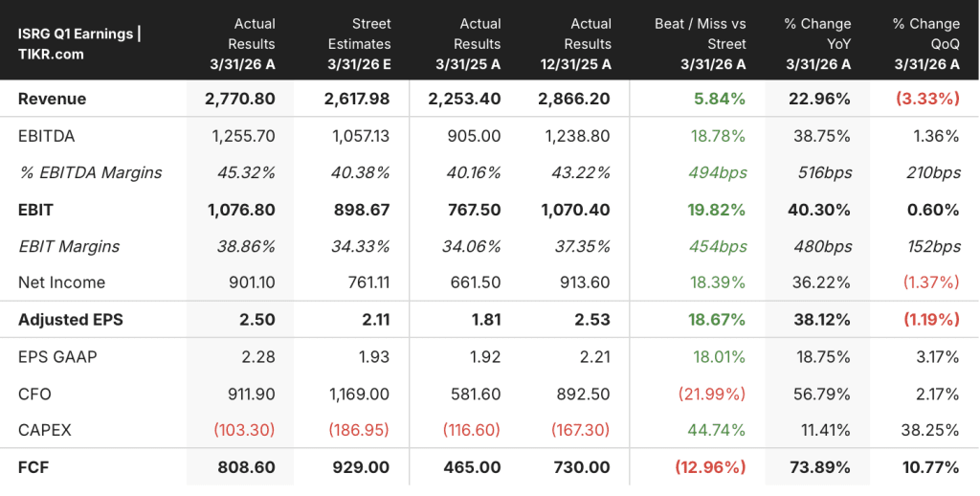The height and width of the screenshot is (496, 980).
Task: Click CFO YoY change 56.79%
Action: pos(821,395)
